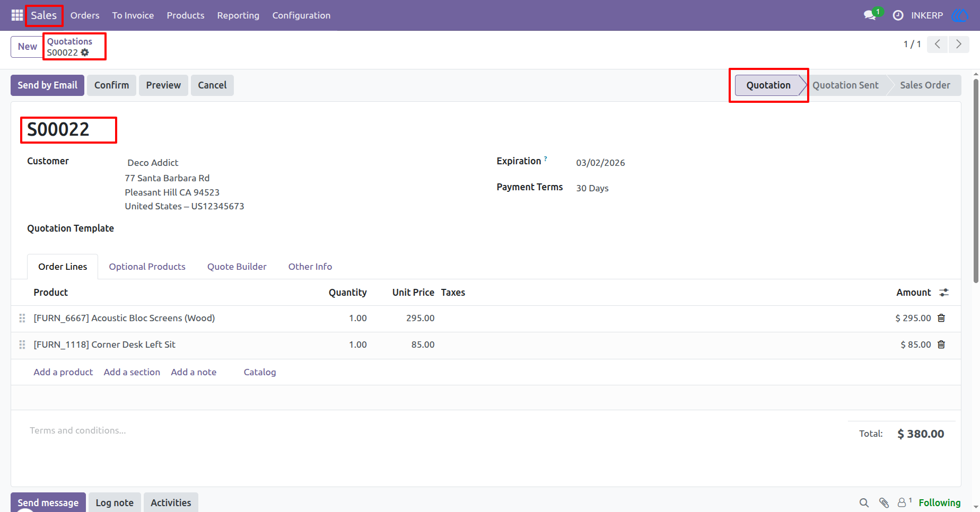The image size is (980, 512).
Task: Open the activities clock icon
Action: (x=898, y=15)
